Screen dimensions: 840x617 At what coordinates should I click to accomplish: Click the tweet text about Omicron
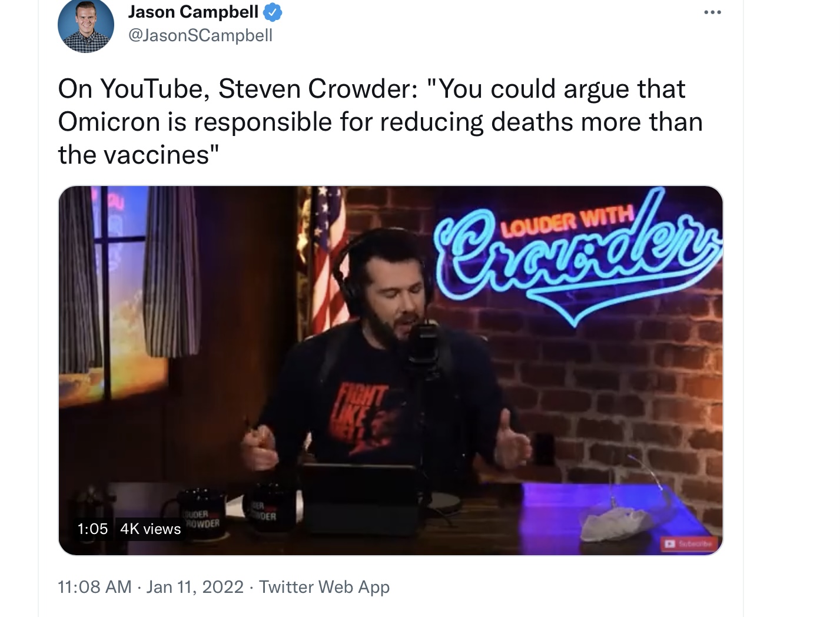[x=380, y=122]
